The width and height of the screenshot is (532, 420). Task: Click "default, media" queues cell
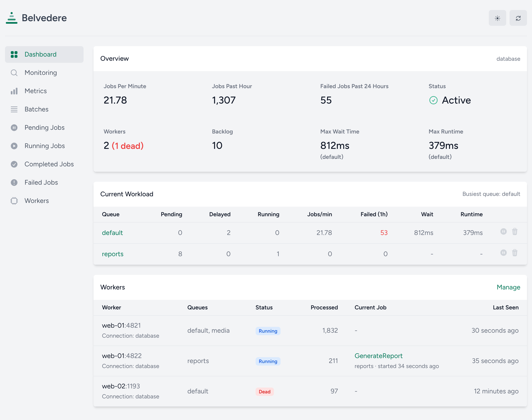coord(208,331)
